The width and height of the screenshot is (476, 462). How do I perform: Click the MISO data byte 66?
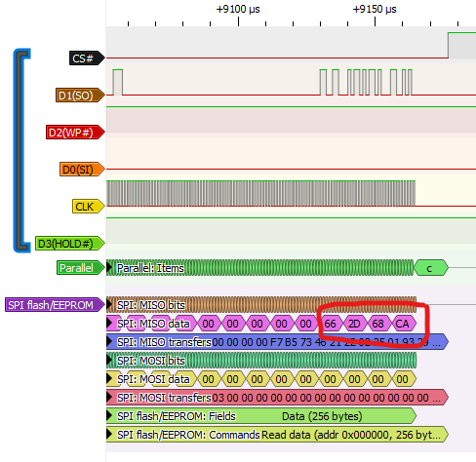click(x=330, y=324)
